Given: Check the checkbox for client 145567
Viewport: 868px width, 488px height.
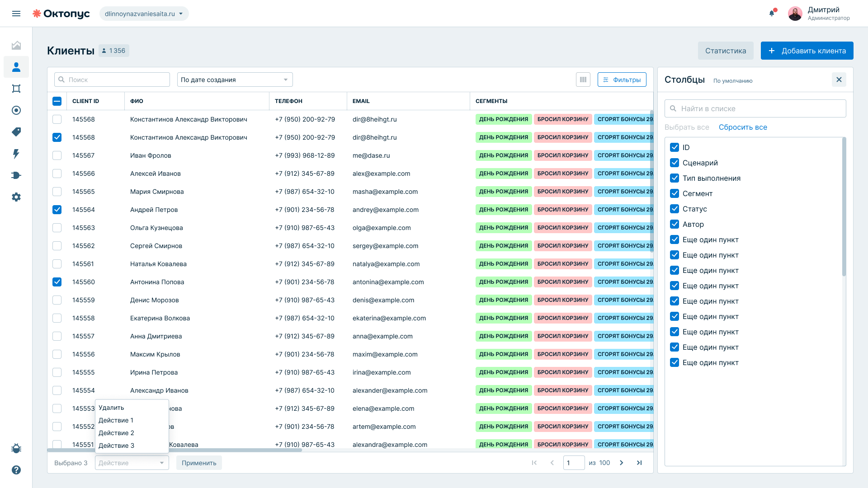Looking at the screenshot, I should (57, 155).
